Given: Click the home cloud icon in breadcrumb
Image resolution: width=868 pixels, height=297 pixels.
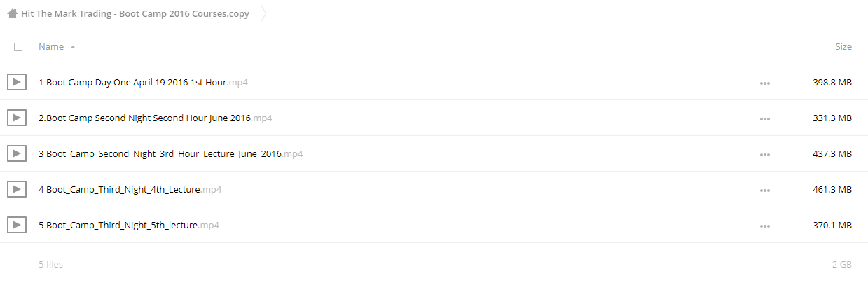Looking at the screenshot, I should pyautogui.click(x=12, y=13).
